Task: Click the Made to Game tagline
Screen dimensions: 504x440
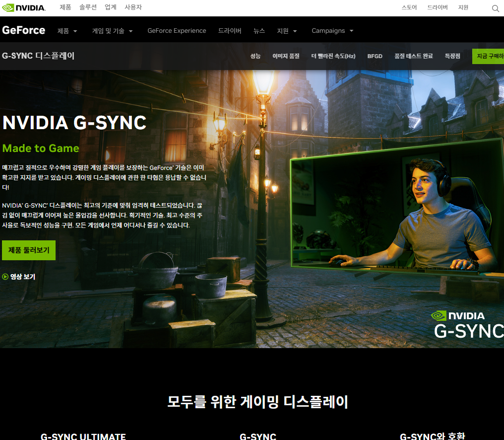Action: coord(41,148)
